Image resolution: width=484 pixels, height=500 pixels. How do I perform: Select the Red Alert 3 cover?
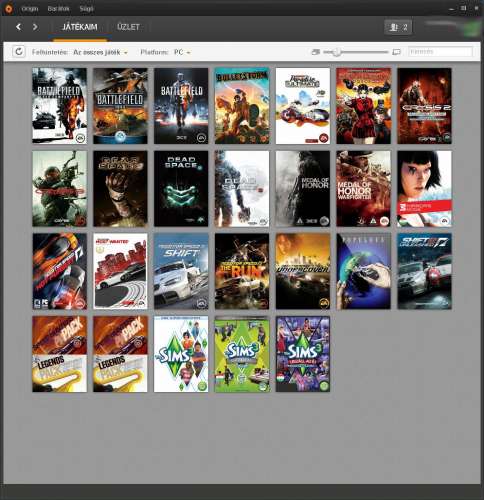tap(364, 106)
